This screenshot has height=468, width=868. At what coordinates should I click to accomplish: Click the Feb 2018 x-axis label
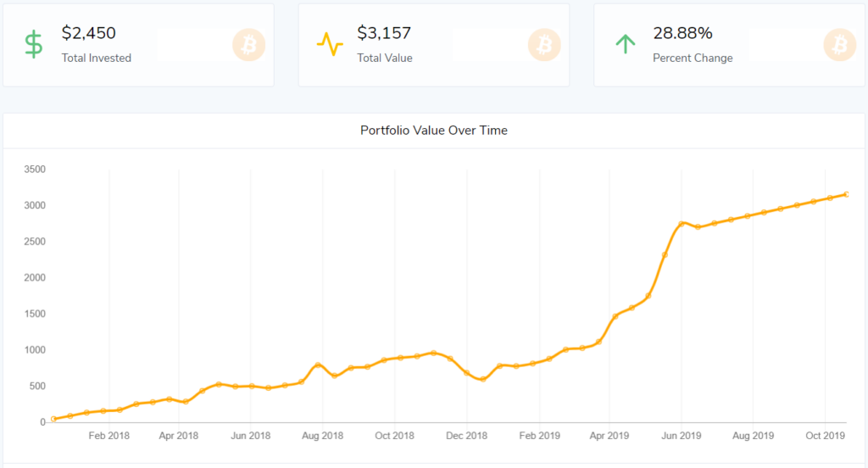coord(108,436)
